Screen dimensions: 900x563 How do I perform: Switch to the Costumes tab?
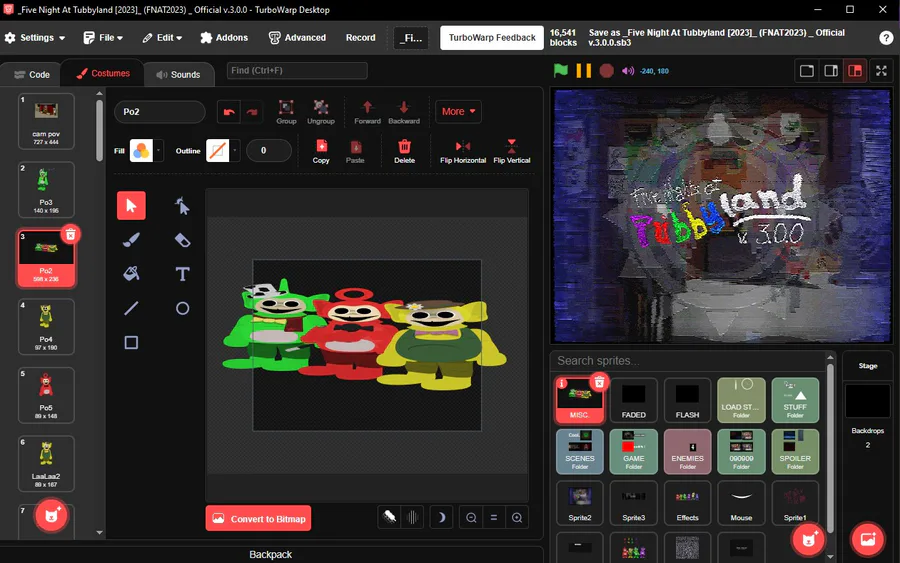[103, 73]
